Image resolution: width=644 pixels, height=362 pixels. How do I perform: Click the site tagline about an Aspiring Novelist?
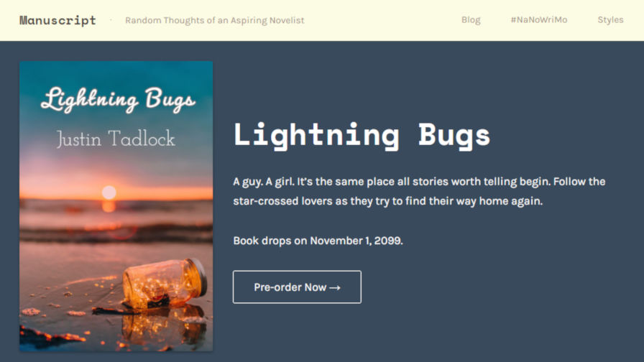214,20
